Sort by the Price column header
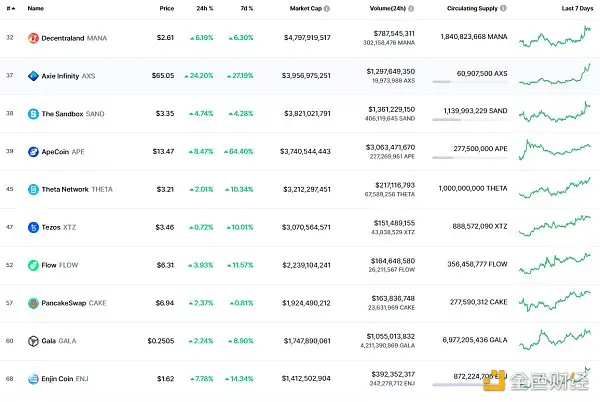The width and height of the screenshot is (600, 402). click(166, 8)
